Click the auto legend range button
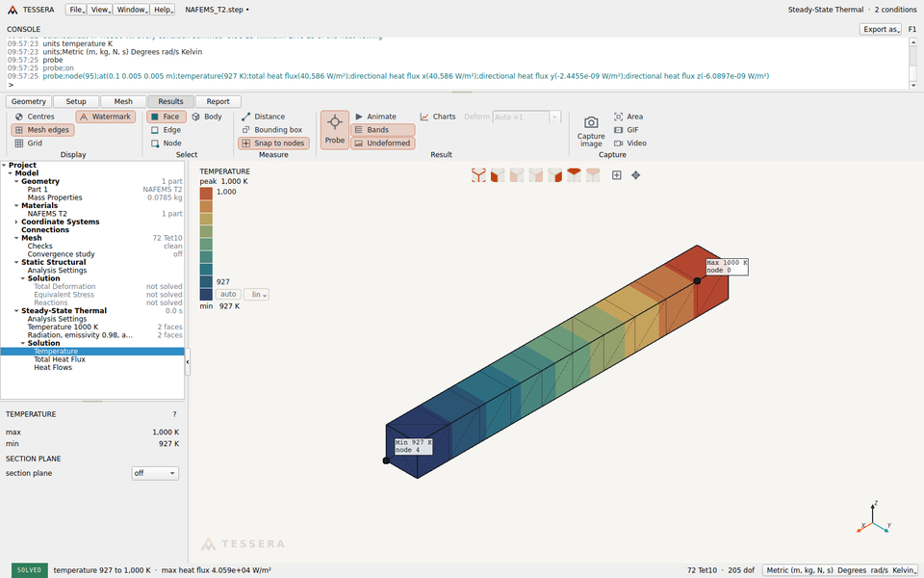This screenshot has height=578, width=924. coord(229,295)
